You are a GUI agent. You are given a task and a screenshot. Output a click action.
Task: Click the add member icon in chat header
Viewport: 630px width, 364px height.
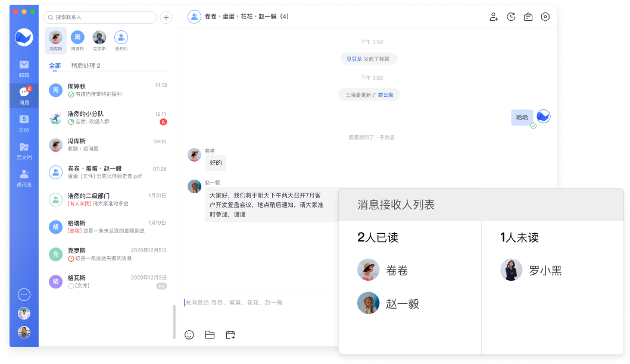pos(494,17)
